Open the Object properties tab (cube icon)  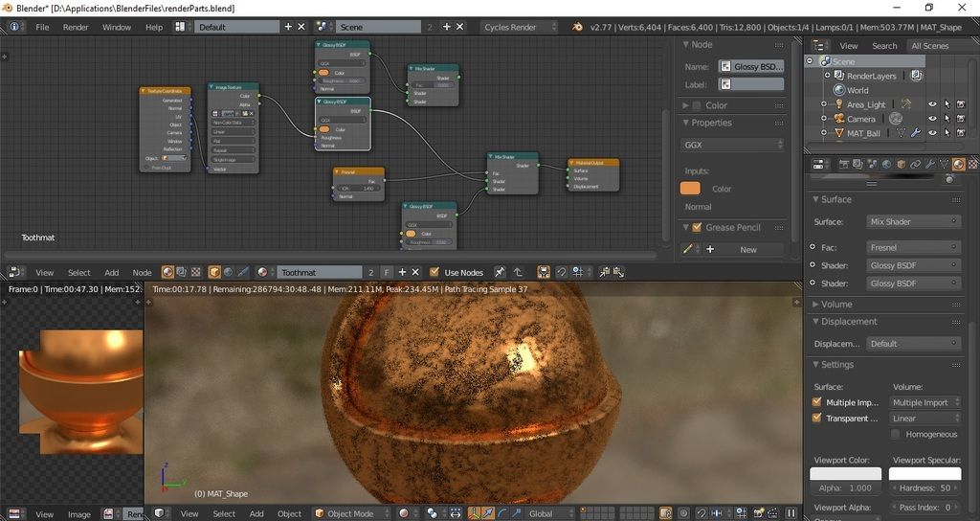click(902, 165)
